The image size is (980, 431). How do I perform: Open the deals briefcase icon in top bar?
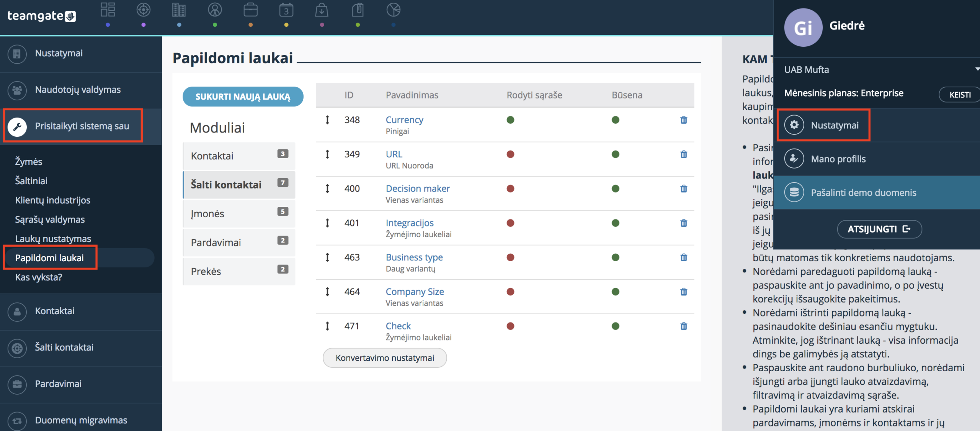[x=250, y=10]
